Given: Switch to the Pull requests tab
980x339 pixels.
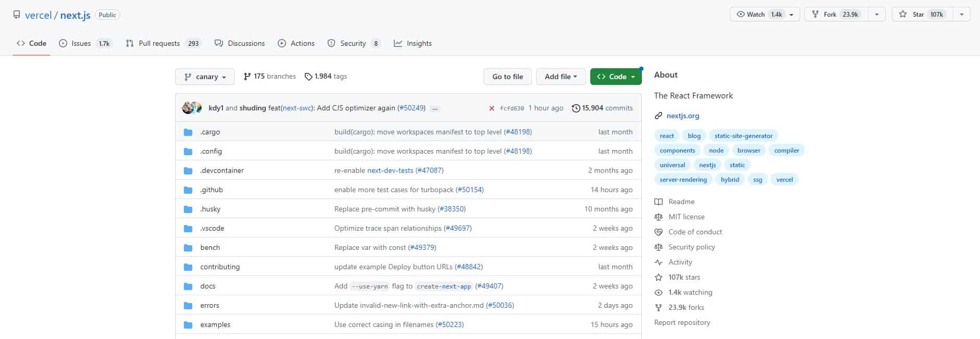Looking at the screenshot, I should tap(163, 44).
